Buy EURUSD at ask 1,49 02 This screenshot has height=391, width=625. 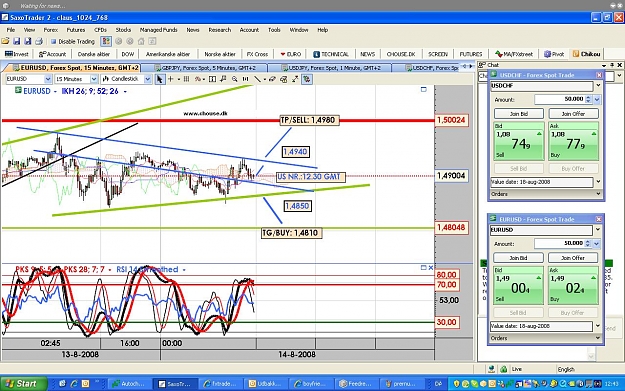click(573, 285)
